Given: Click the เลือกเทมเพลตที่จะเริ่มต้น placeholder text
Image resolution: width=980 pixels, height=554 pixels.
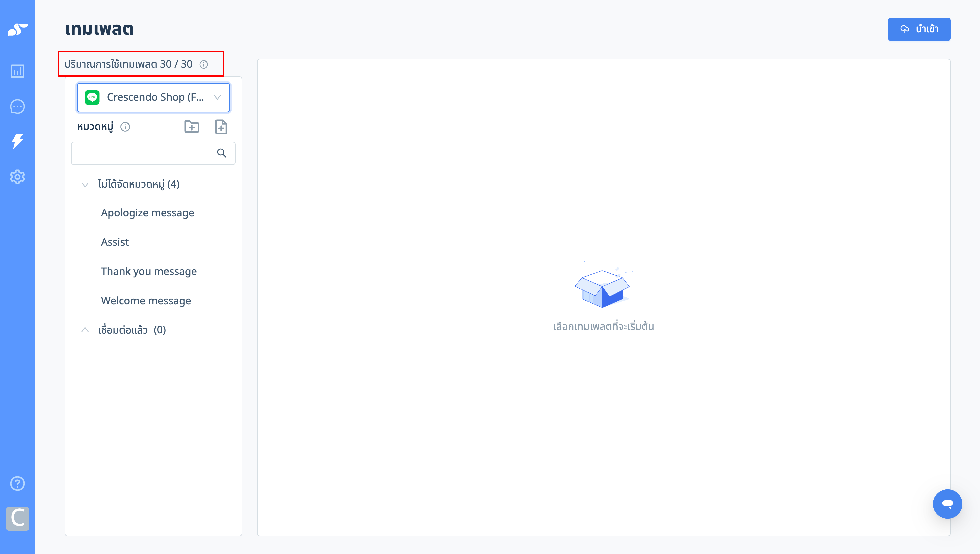Looking at the screenshot, I should (x=604, y=326).
